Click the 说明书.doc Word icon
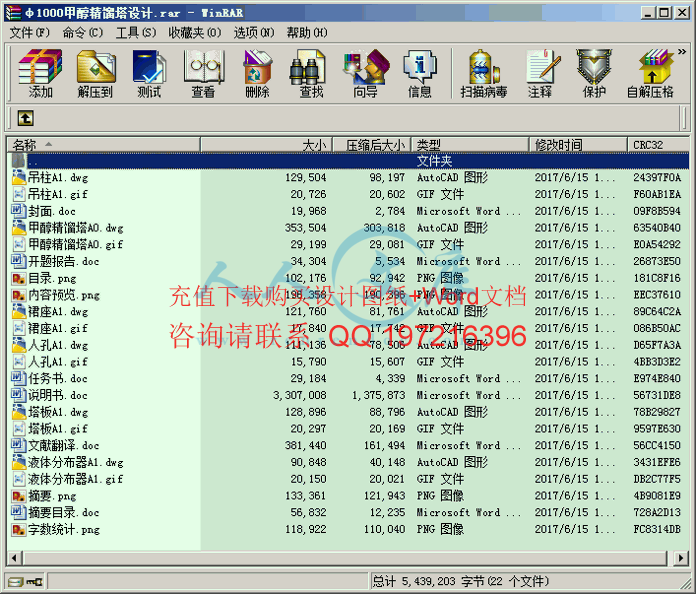Screen dimensions: 696x594 point(18,395)
